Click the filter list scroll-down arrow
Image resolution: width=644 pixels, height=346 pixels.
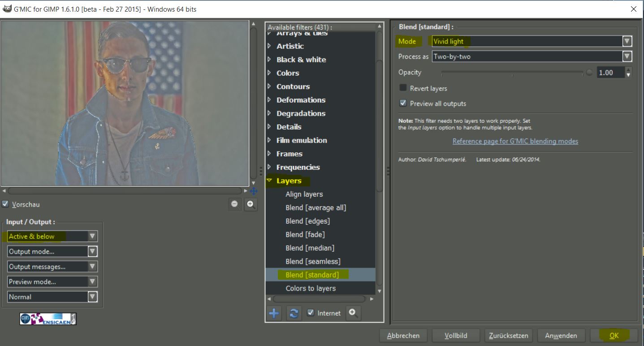(380, 291)
